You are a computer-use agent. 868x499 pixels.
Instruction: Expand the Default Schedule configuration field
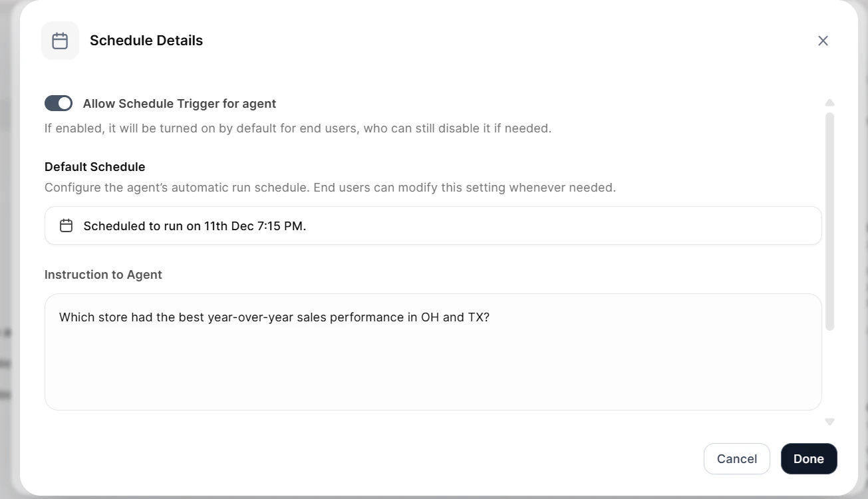432,226
